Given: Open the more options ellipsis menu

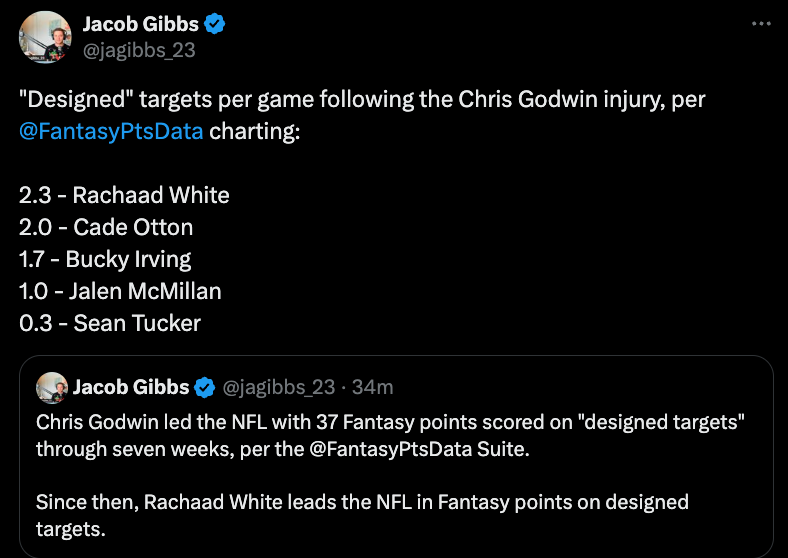Looking at the screenshot, I should (x=761, y=24).
